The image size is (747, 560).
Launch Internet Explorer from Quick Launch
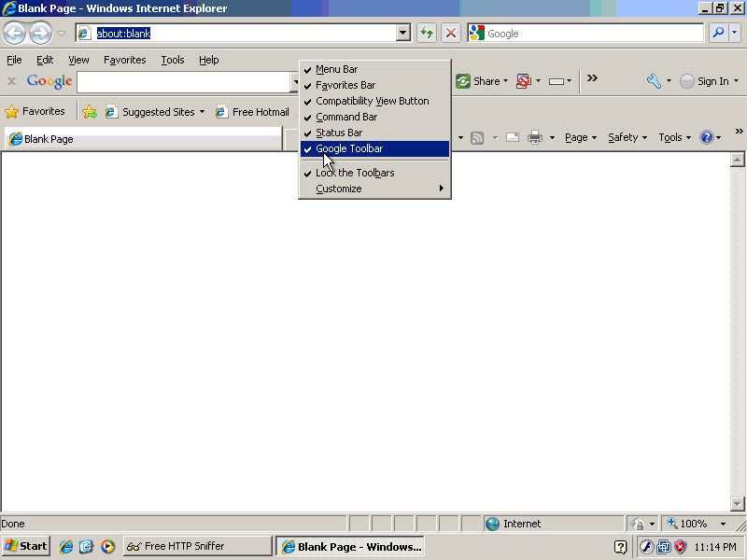point(66,546)
